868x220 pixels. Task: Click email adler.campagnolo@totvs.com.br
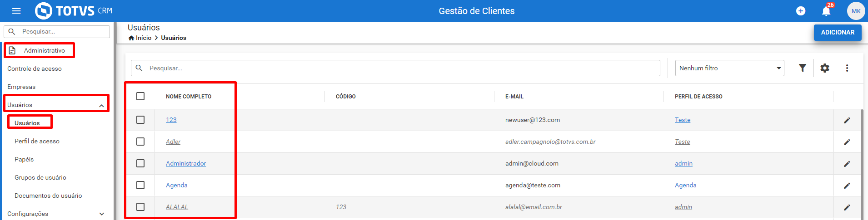(550, 142)
